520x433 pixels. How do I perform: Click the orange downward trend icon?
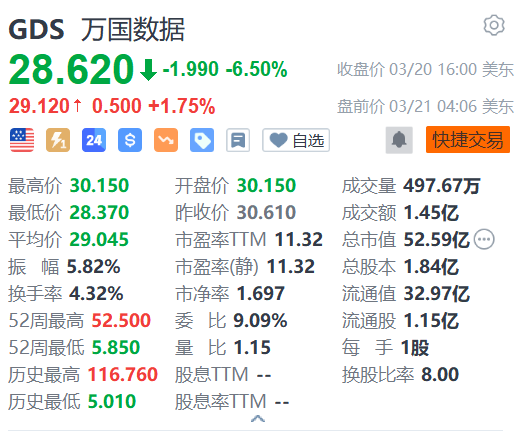click(x=166, y=140)
